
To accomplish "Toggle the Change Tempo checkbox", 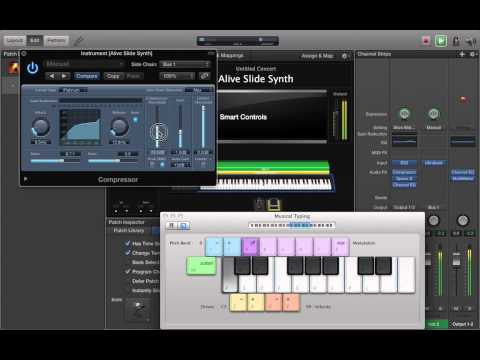I will [x=128, y=253].
